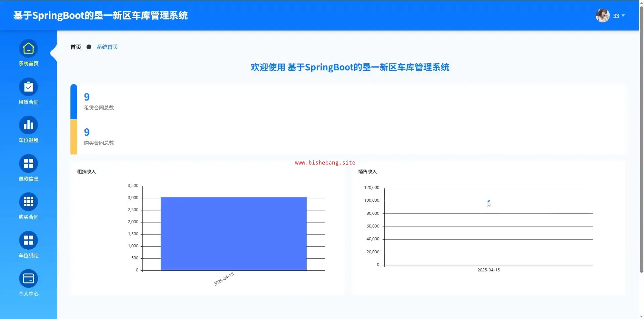The image size is (644, 319).
Task: Click the count 9 above 购买合同总数
Action: point(87,132)
